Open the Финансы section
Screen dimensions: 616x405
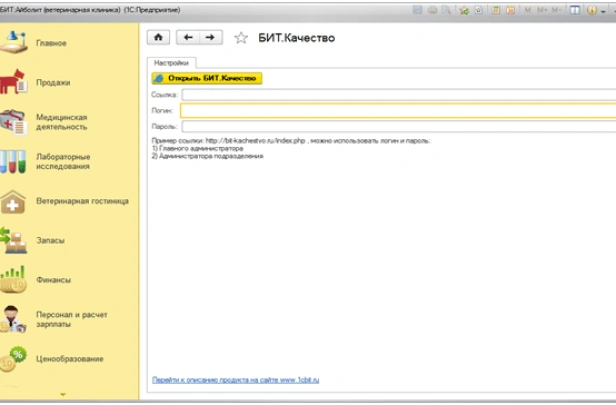[x=53, y=280]
